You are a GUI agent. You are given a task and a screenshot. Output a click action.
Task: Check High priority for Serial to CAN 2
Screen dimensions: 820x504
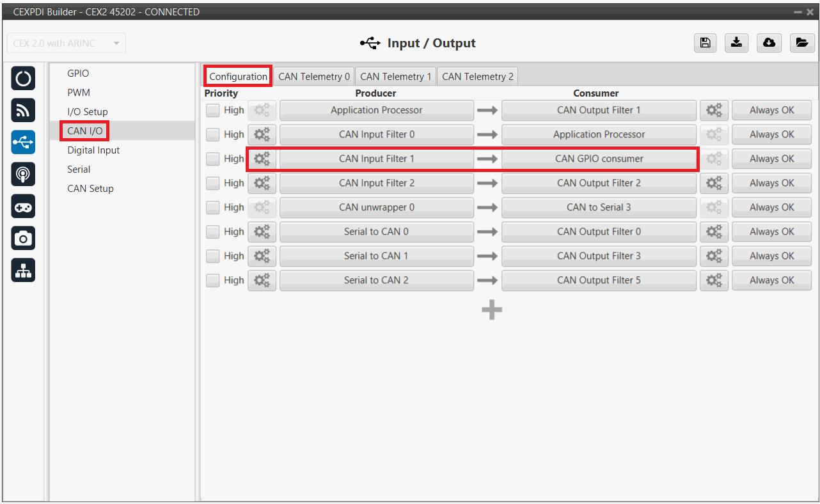[212, 280]
